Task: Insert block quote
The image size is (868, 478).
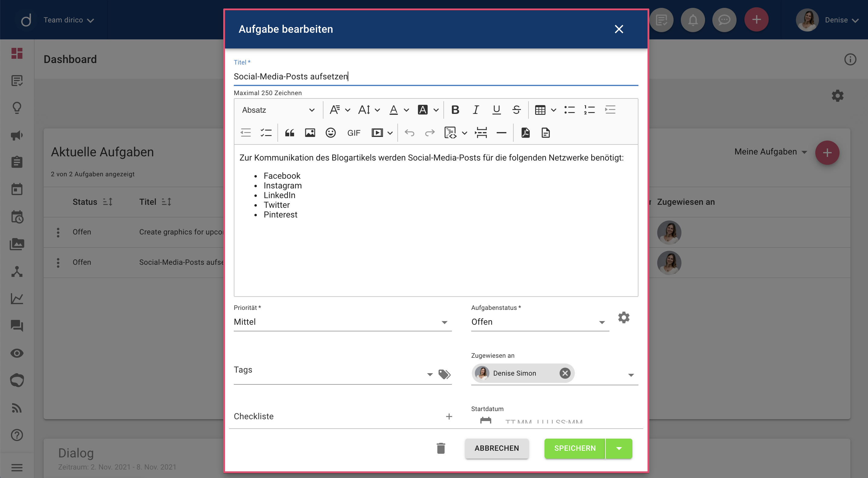Action: click(x=290, y=133)
